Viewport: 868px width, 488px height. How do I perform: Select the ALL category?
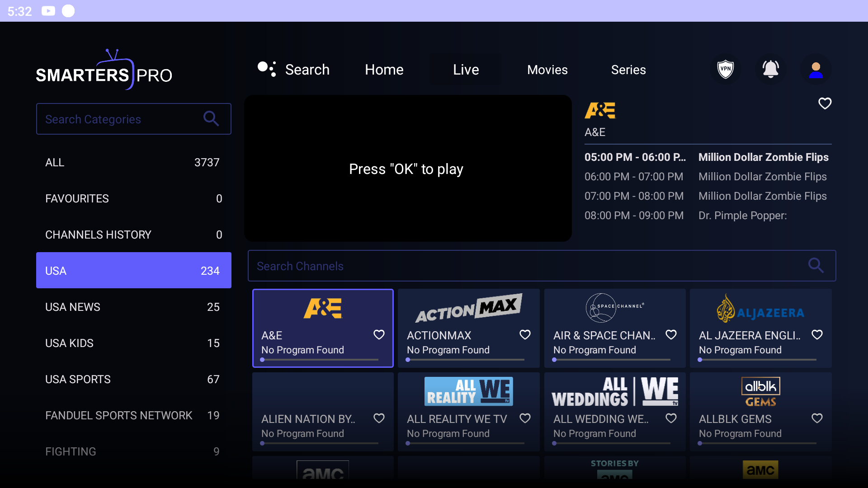134,162
